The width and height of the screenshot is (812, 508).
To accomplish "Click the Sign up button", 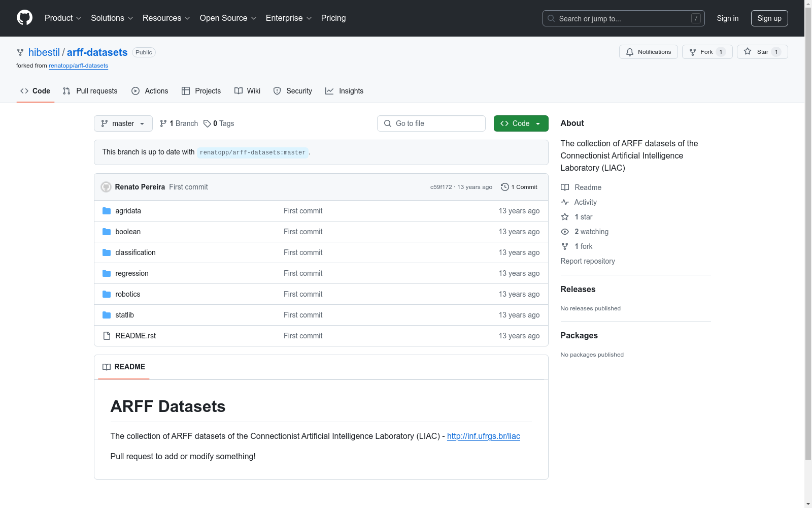I will 769,18.
